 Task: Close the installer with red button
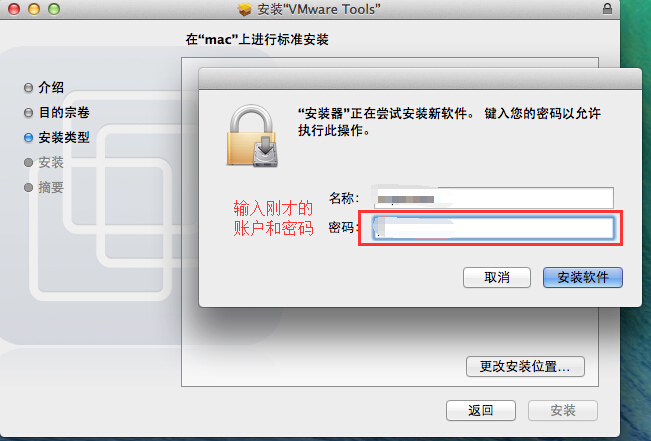(14, 9)
